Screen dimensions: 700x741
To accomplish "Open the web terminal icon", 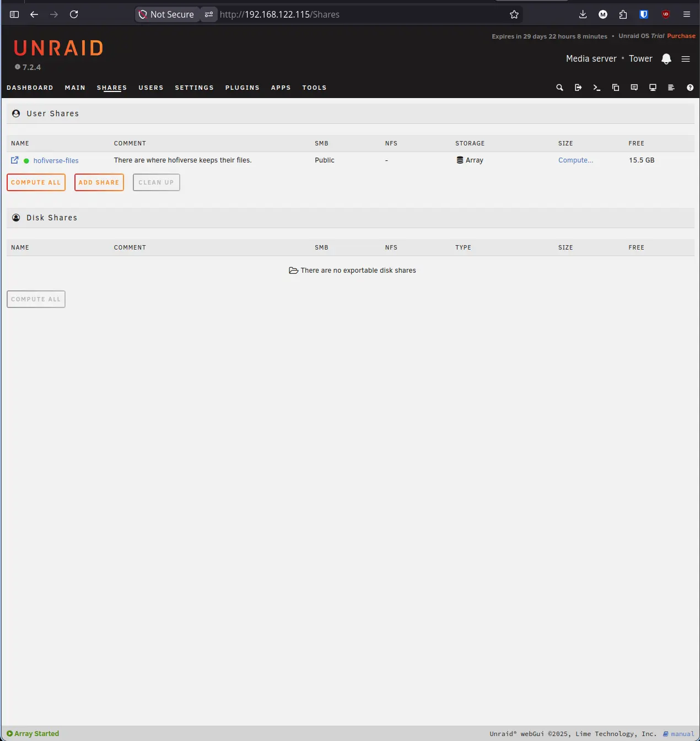I will click(x=597, y=88).
